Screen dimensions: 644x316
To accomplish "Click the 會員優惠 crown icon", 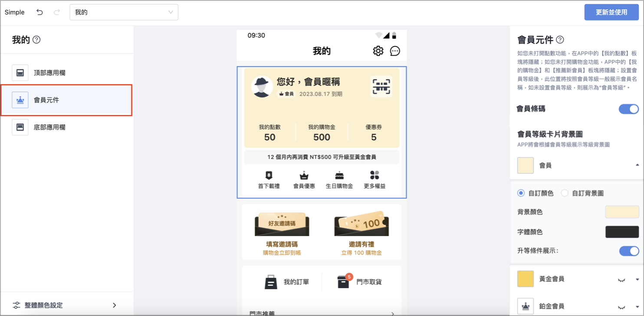I will 304,175.
